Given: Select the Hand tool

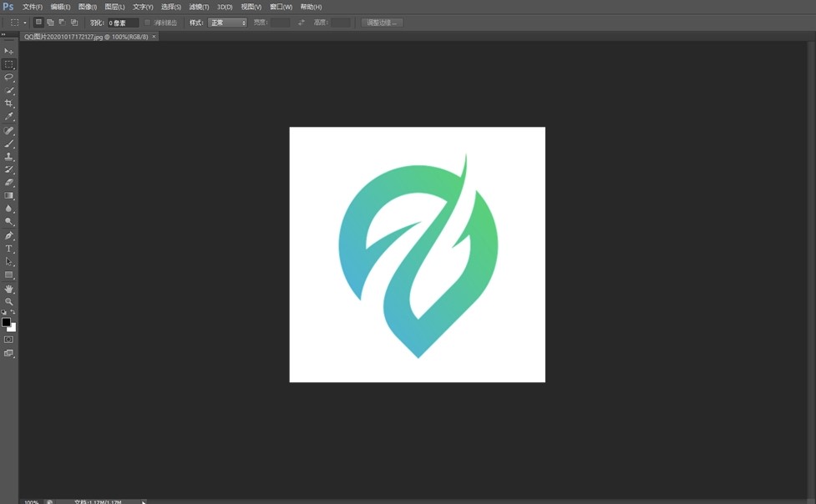Looking at the screenshot, I should point(8,288).
